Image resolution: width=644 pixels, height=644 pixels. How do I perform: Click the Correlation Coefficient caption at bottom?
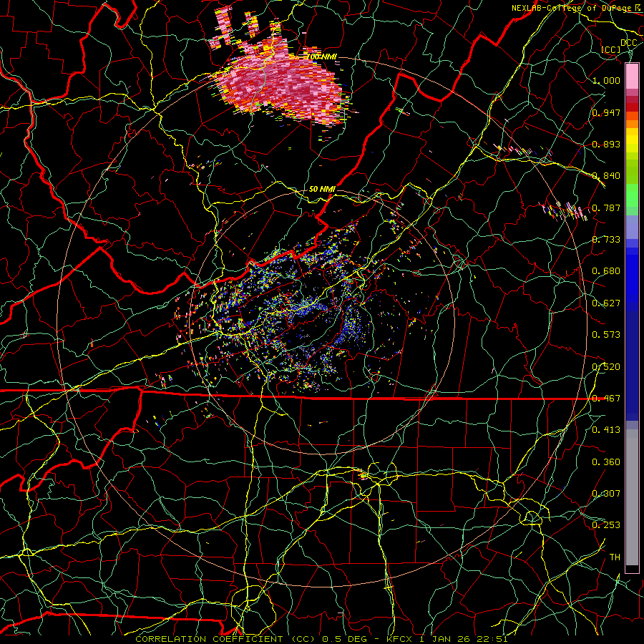321,639
